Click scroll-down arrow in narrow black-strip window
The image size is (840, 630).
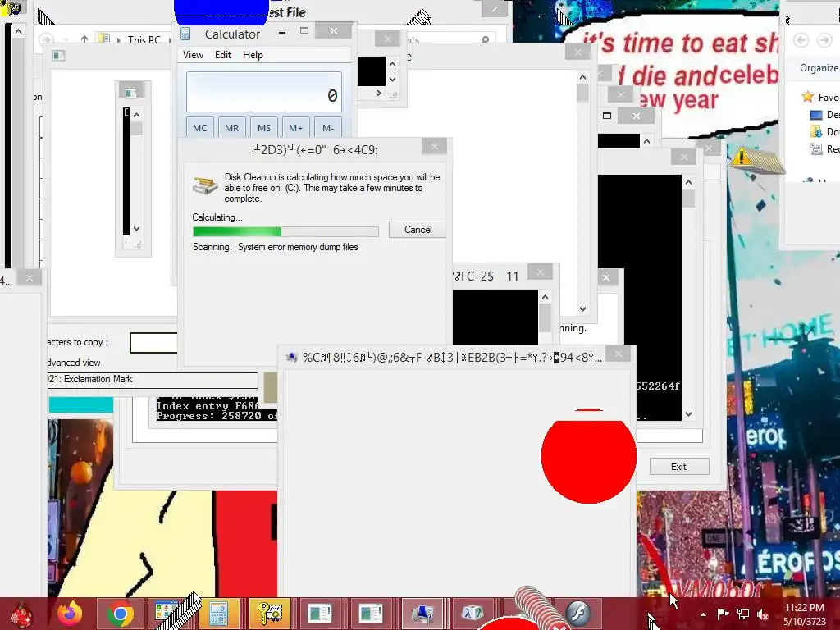point(137,229)
